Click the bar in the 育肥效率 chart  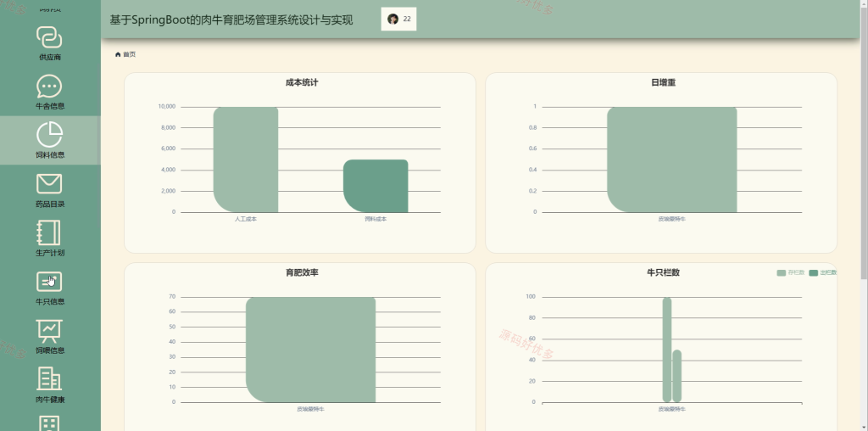[x=310, y=350]
